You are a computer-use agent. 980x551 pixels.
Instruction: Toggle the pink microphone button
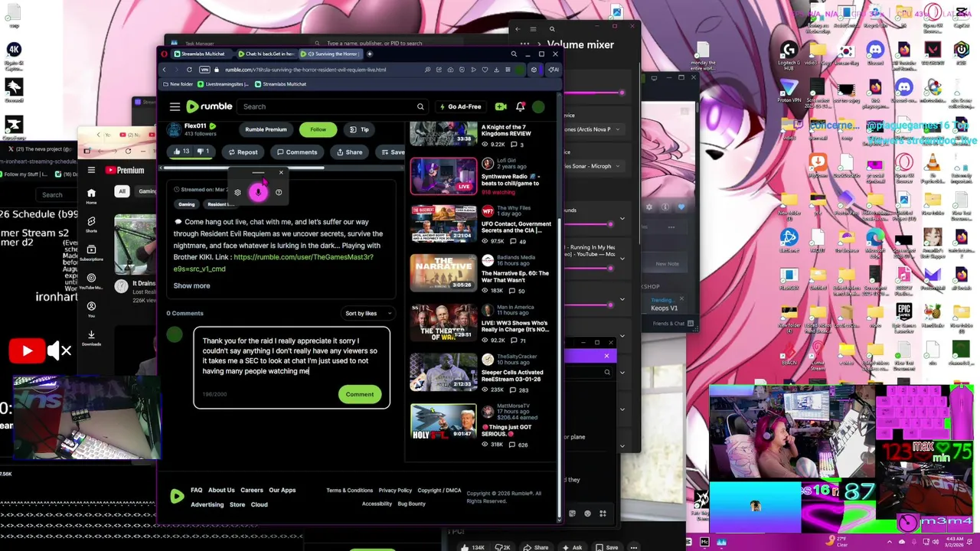[x=258, y=192]
